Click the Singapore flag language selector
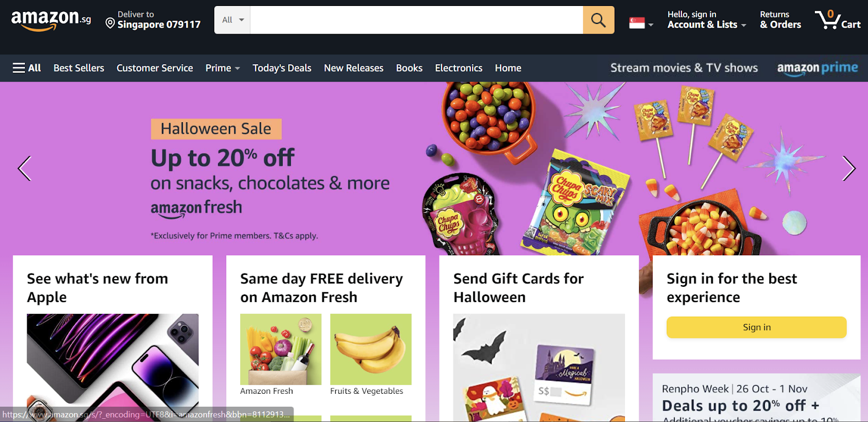This screenshot has width=868, height=422. tap(641, 23)
